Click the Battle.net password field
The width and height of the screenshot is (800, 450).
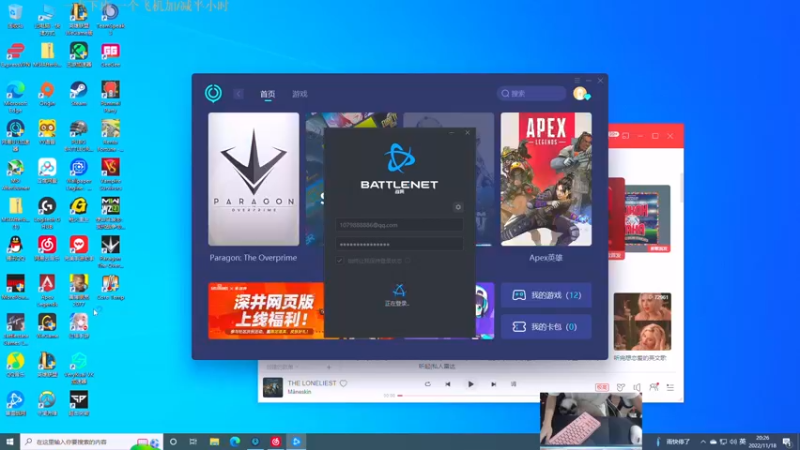[399, 244]
